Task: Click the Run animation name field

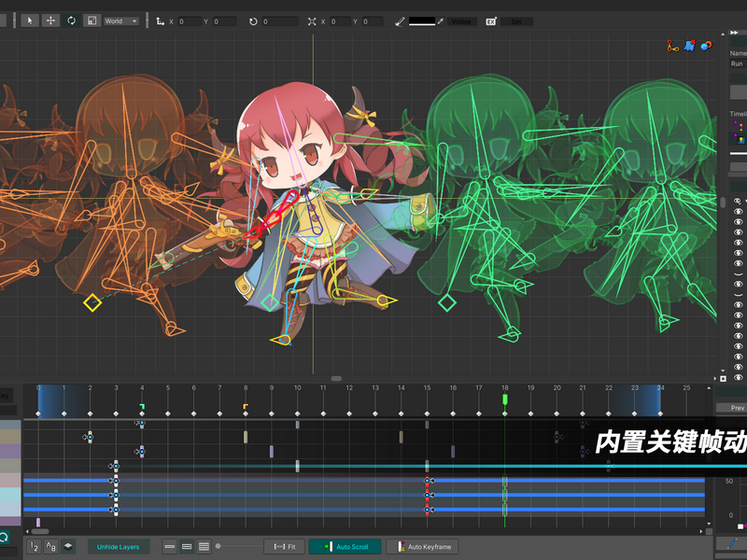Action: [738, 63]
